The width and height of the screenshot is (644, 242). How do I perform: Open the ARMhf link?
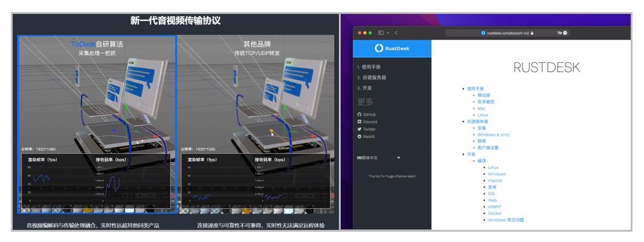click(495, 206)
